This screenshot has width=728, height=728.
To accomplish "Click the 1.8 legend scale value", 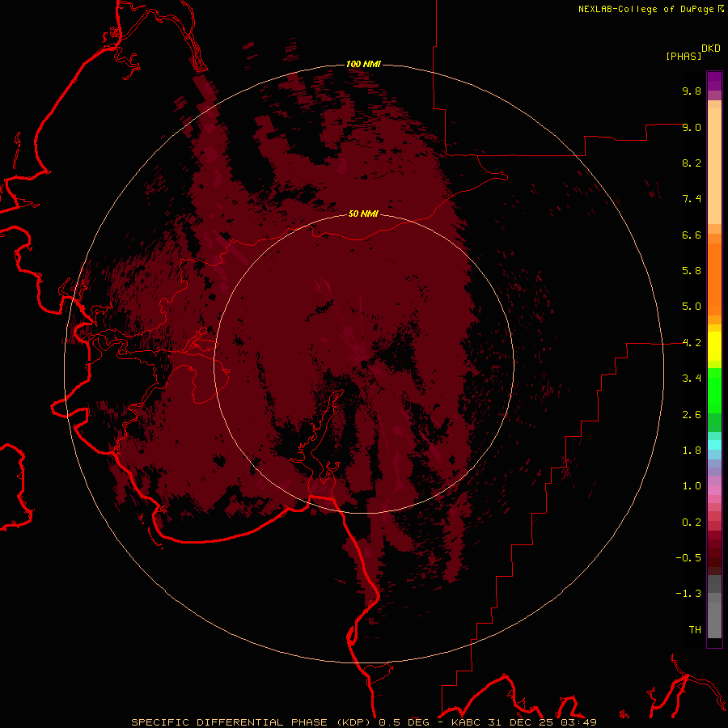I will tap(692, 451).
